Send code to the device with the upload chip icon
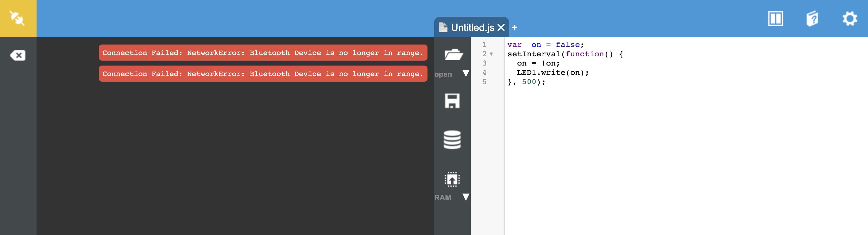The width and height of the screenshot is (868, 235). pyautogui.click(x=452, y=179)
